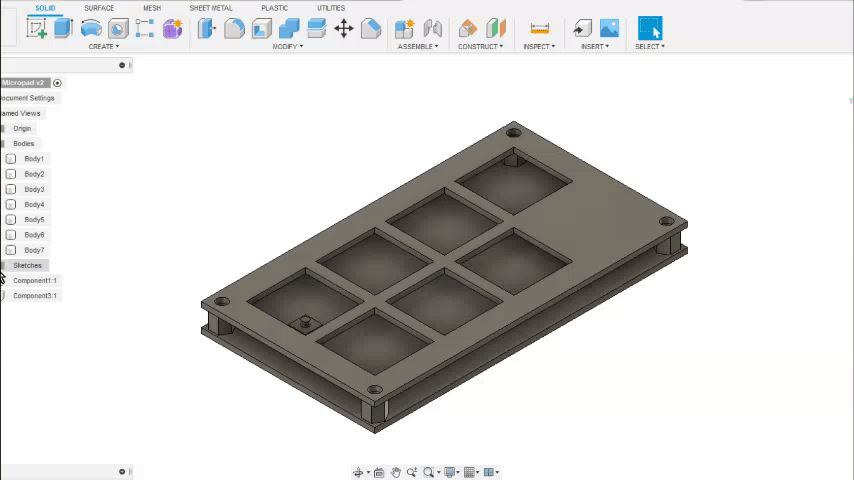The image size is (854, 480).
Task: Open the CREATE dropdown menu
Action: (103, 46)
